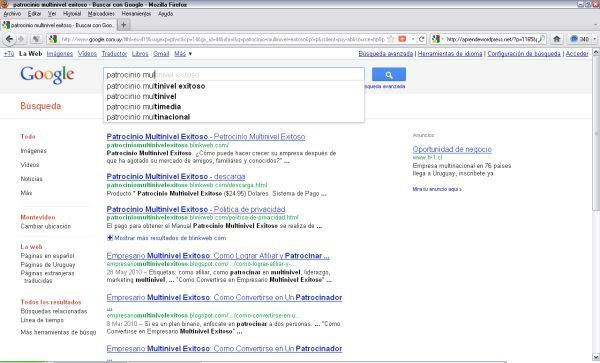Choose suggestion 'patrocinio multinivel exitoso'
Viewport: 600px width, 363px height.
pos(233,86)
